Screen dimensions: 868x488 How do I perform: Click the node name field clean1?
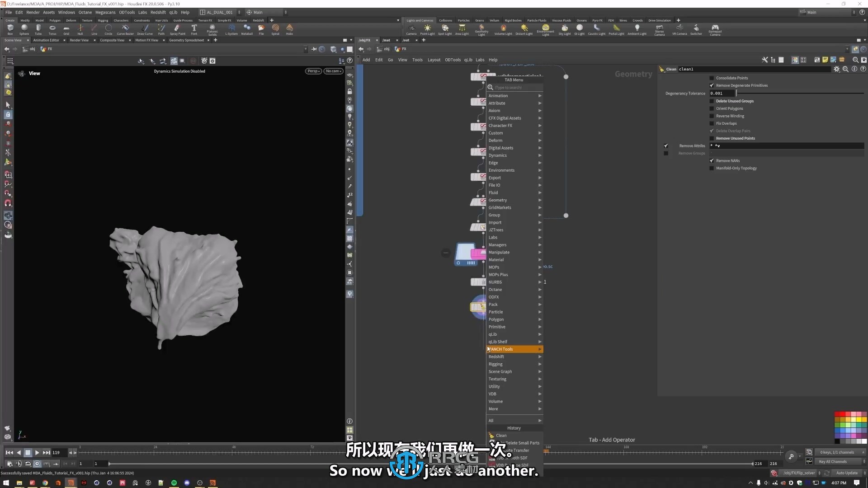tap(754, 69)
